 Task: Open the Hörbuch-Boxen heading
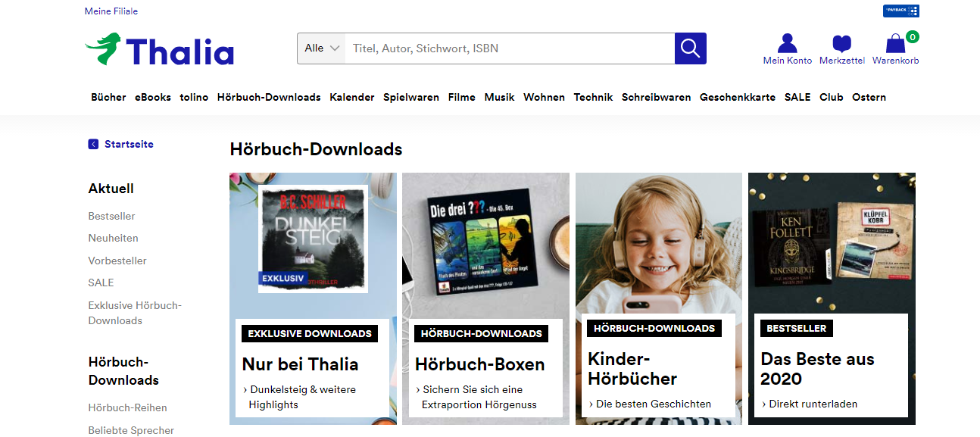coord(479,364)
